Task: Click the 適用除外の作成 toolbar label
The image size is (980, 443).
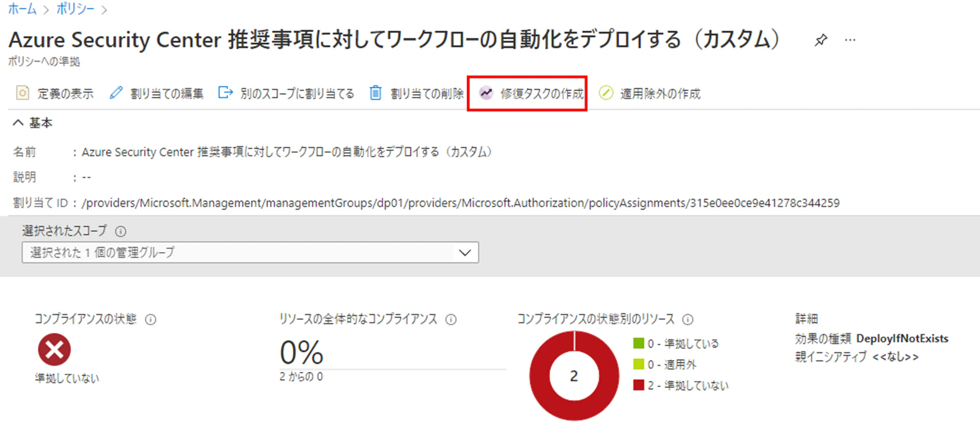Action: pyautogui.click(x=660, y=93)
